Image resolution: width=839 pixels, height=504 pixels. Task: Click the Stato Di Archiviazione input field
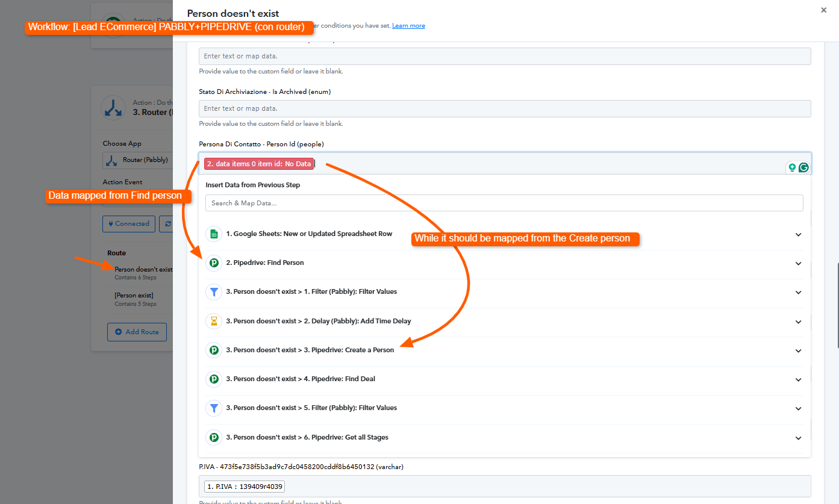point(504,108)
